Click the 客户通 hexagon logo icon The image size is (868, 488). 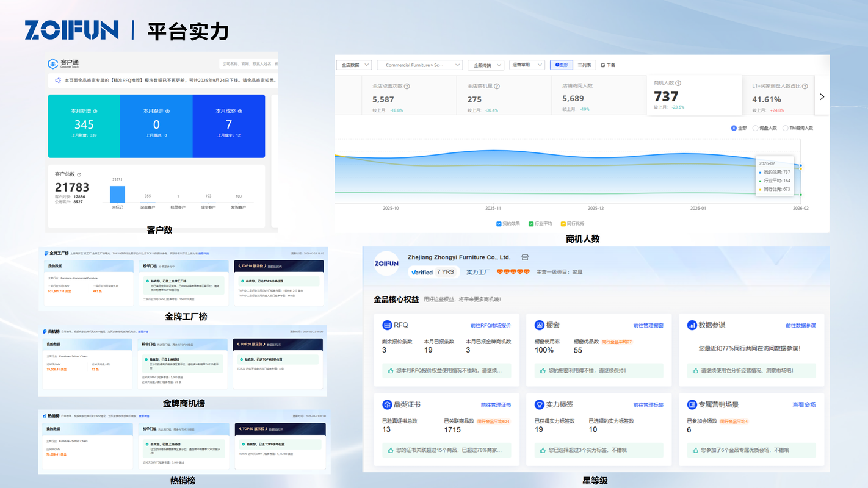click(x=53, y=63)
